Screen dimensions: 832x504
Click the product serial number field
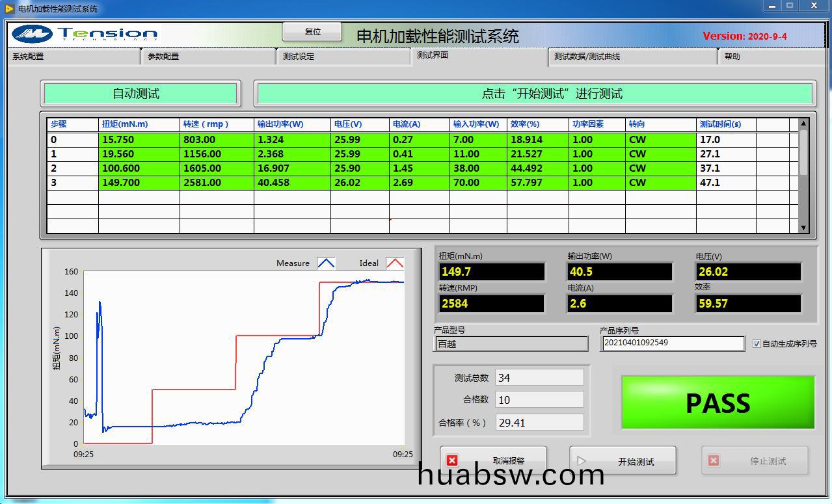(x=673, y=343)
